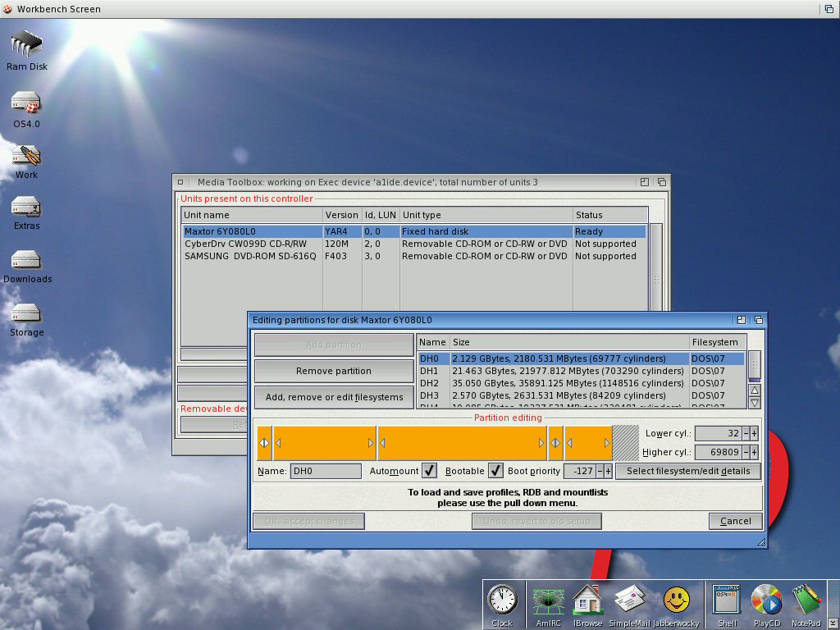This screenshot has height=630, width=840.
Task: Increase the Boot priority value
Action: (608, 471)
